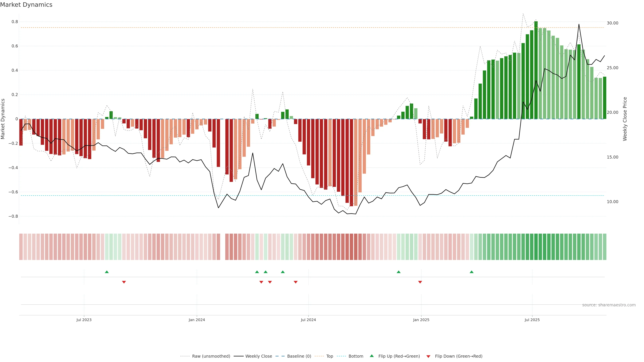Click the tallest dark green bar near Jul 2025
The width and height of the screenshot is (644, 362).
click(x=536, y=70)
